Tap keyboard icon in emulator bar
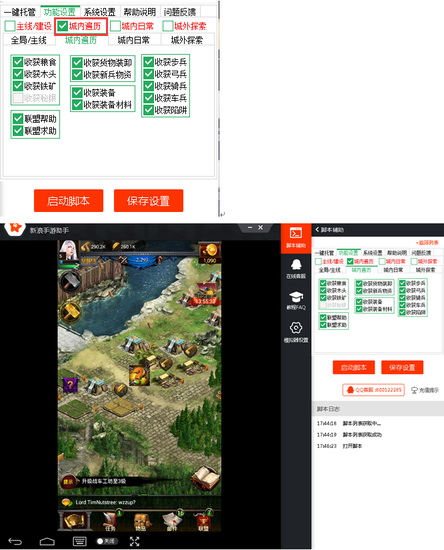Viewport: 444px width, 550px height. pyautogui.click(x=79, y=541)
